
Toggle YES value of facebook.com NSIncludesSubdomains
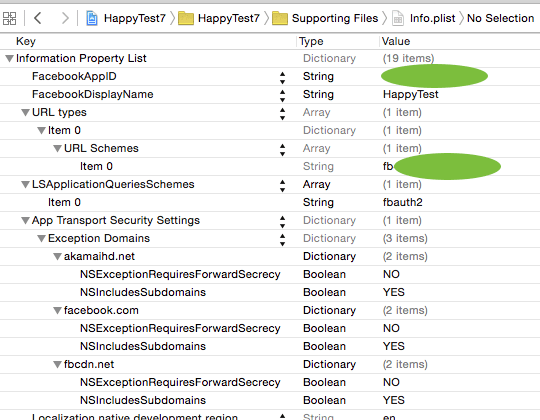pos(394,346)
